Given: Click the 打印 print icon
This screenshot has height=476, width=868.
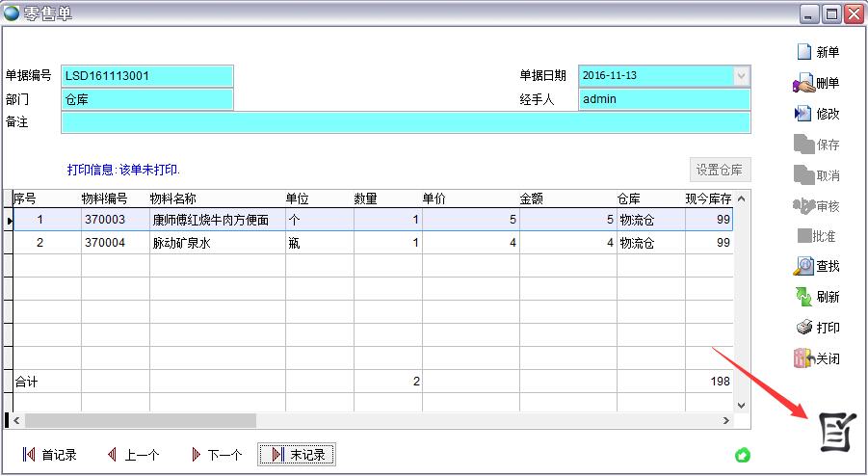Looking at the screenshot, I should coord(803,328).
